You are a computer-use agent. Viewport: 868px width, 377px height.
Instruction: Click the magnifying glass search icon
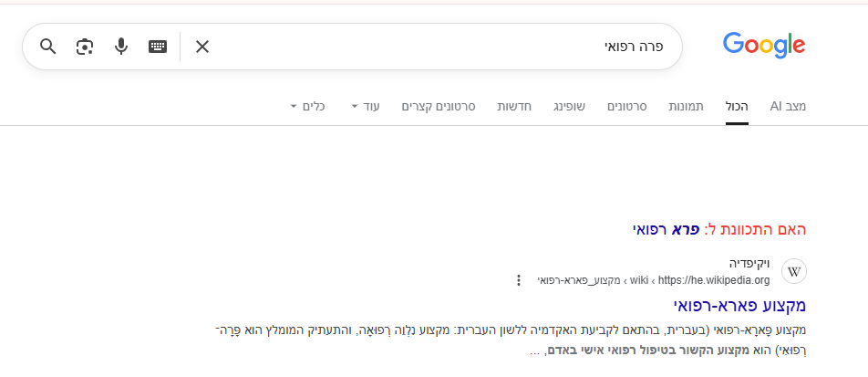pyautogui.click(x=48, y=47)
